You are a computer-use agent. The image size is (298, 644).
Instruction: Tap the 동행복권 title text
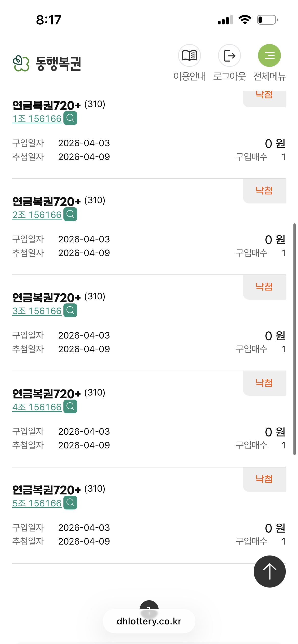point(58,63)
